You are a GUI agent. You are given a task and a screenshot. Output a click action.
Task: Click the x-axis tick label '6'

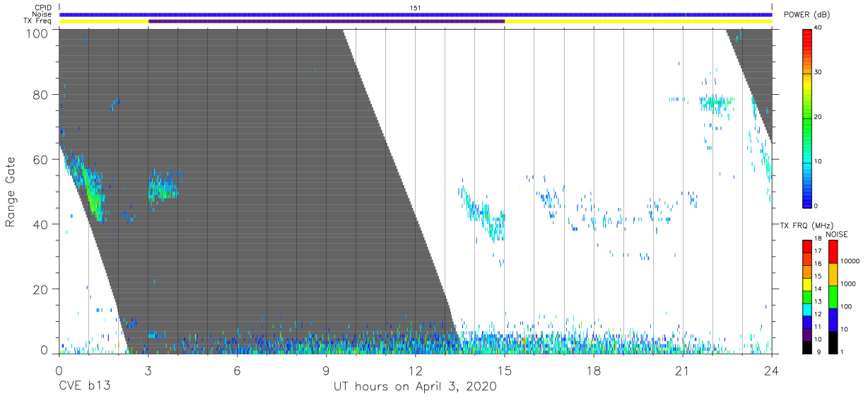pos(237,370)
